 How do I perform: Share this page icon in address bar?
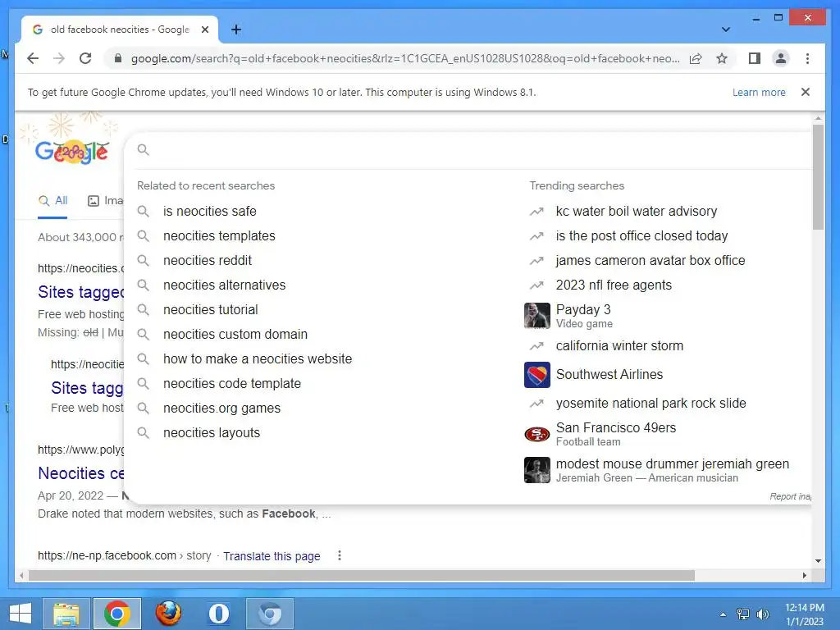[696, 58]
